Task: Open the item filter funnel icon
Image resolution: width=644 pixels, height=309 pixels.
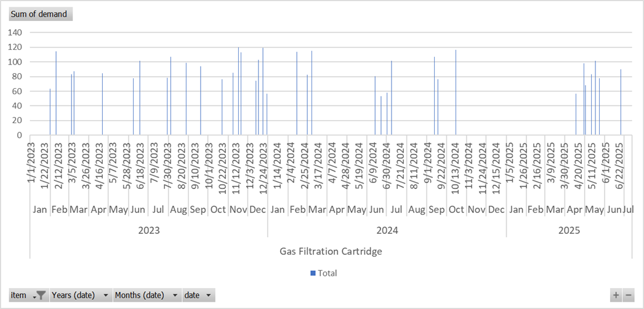Action: 41,295
